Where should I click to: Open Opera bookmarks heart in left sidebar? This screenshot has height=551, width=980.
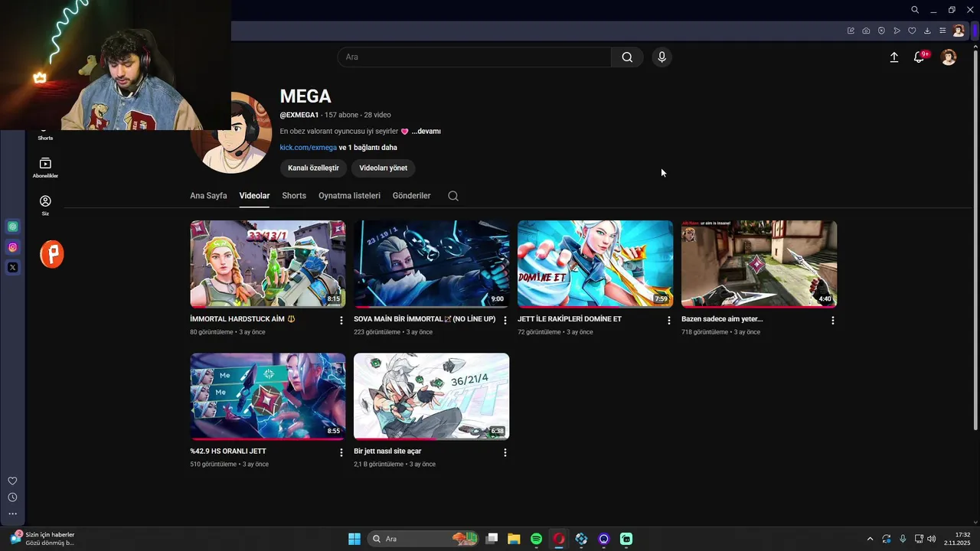coord(12,481)
